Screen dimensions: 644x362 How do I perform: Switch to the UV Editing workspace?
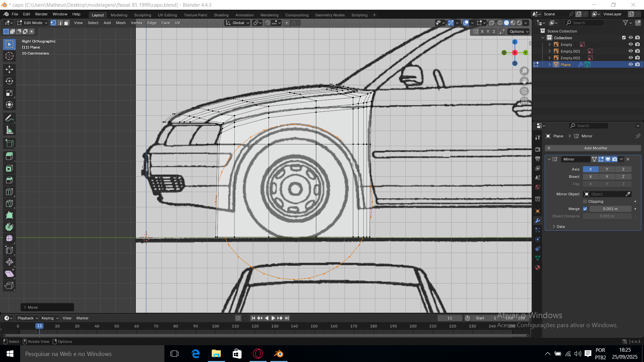click(x=167, y=15)
